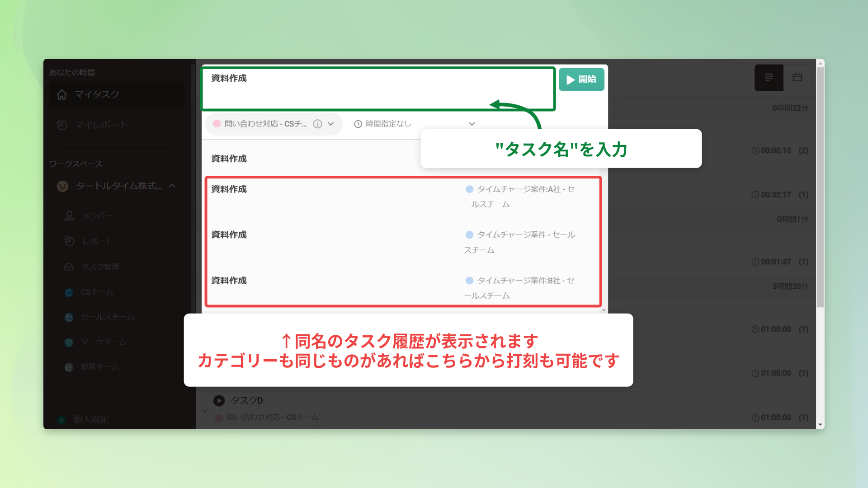Open メンバー via the person icon
Image resolution: width=868 pixels, height=488 pixels.
[x=69, y=216]
